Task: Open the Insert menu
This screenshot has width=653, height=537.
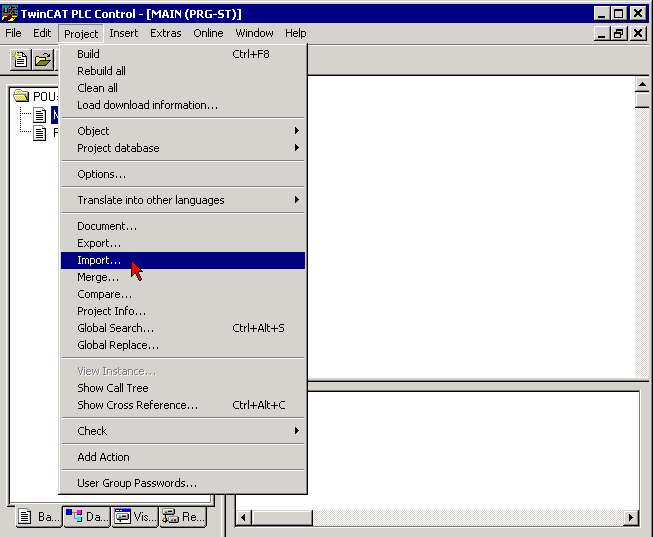Action: (x=124, y=33)
